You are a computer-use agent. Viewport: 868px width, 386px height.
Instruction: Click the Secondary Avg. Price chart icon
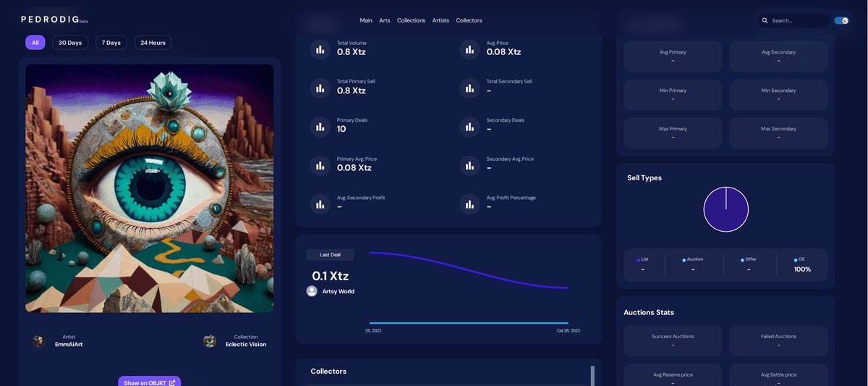coord(469,166)
